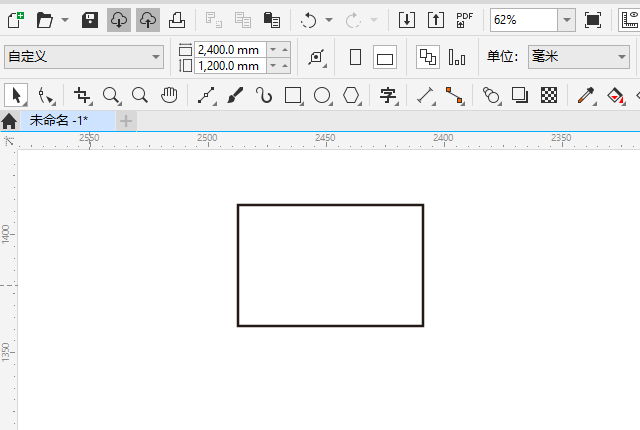
Task: Redo the last action
Action: point(353,20)
